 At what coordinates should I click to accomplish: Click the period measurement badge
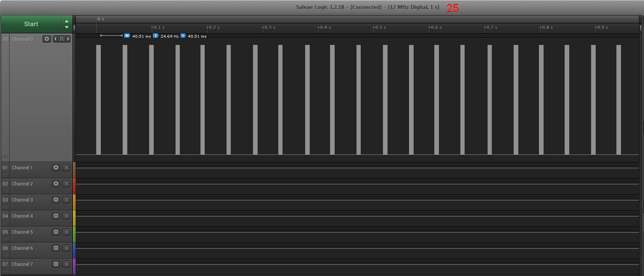[x=183, y=36]
